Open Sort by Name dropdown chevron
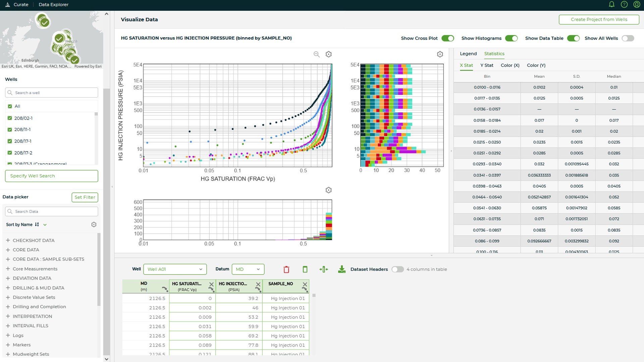The width and height of the screenshot is (644, 362). 45,225
